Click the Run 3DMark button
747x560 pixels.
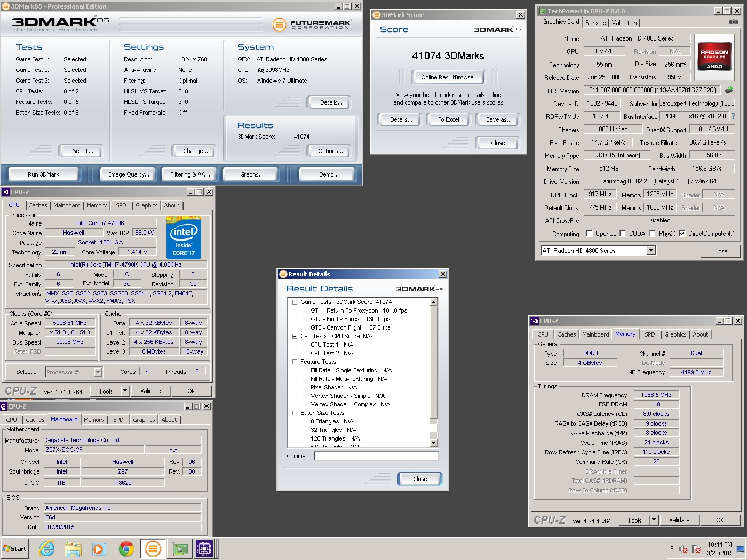coord(44,174)
